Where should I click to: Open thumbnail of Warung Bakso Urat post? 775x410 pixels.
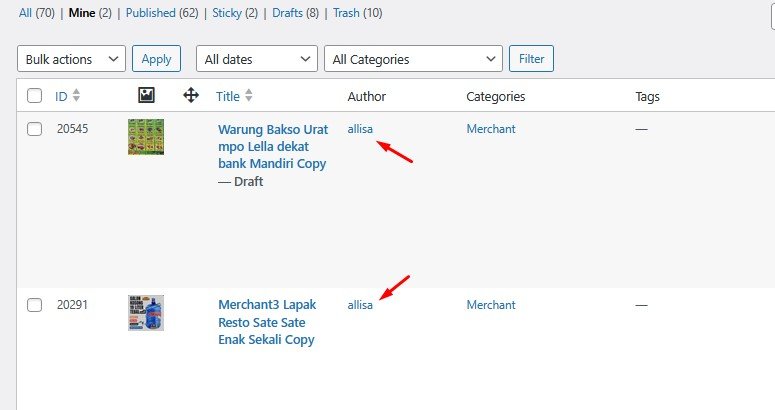[146, 137]
